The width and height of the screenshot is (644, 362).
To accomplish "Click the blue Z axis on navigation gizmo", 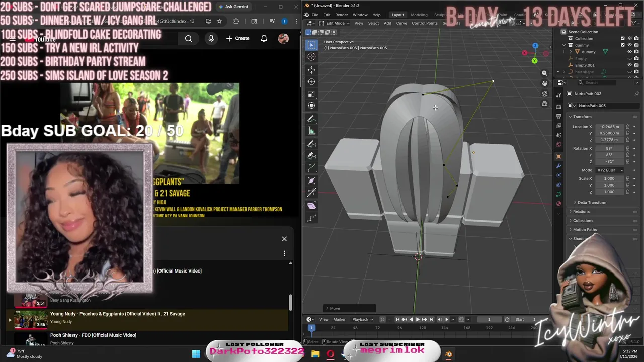I will point(535,46).
